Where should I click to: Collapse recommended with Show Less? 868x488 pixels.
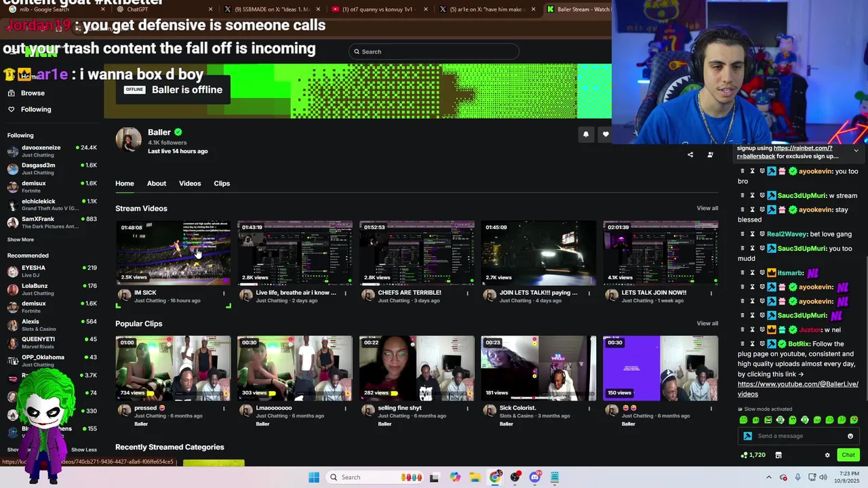pos(84,449)
